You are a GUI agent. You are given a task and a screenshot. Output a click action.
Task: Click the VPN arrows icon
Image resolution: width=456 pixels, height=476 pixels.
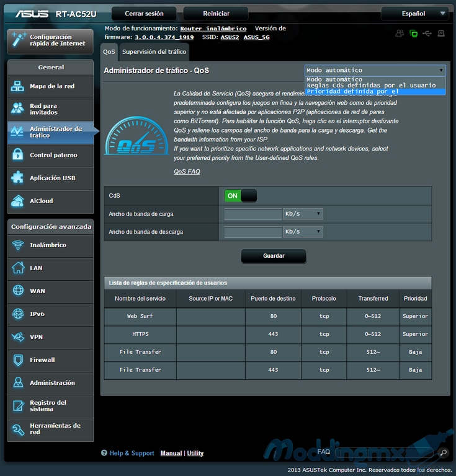[18, 337]
